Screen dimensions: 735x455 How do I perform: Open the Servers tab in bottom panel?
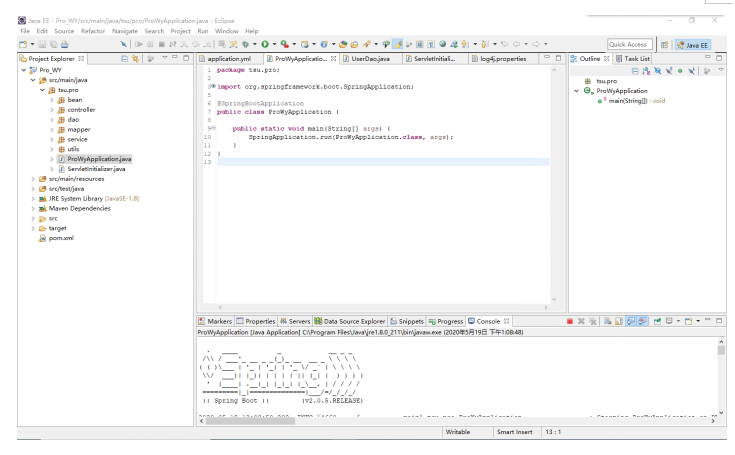coord(295,321)
